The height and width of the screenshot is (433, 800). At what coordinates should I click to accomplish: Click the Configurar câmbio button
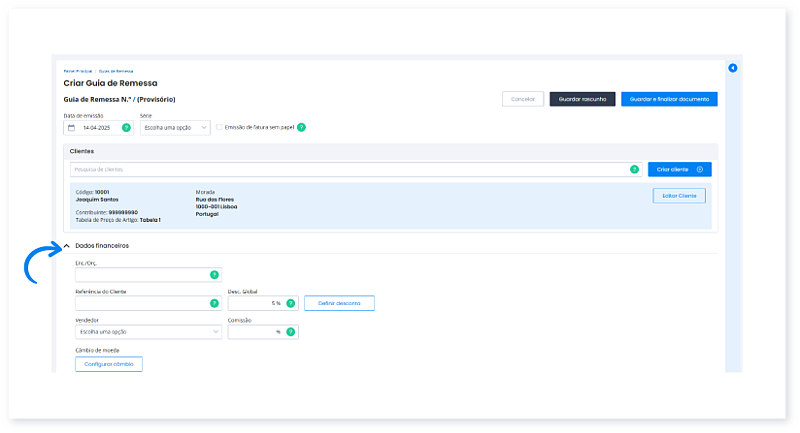pyautogui.click(x=109, y=364)
